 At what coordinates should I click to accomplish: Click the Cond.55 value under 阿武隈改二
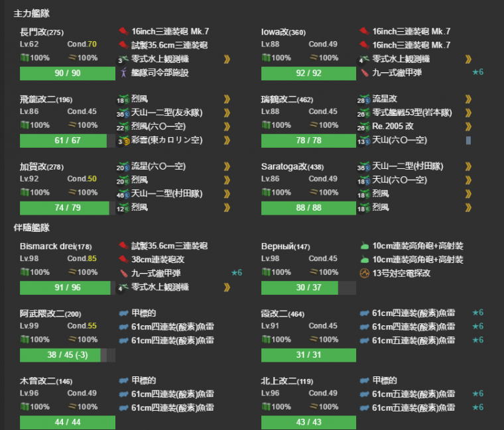(82, 326)
